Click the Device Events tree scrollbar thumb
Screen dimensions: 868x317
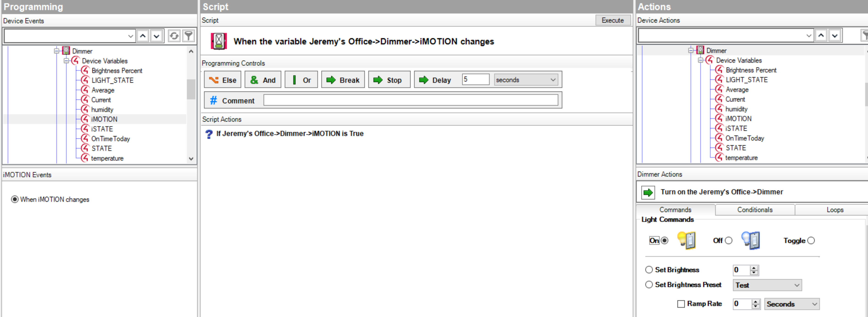(191, 89)
